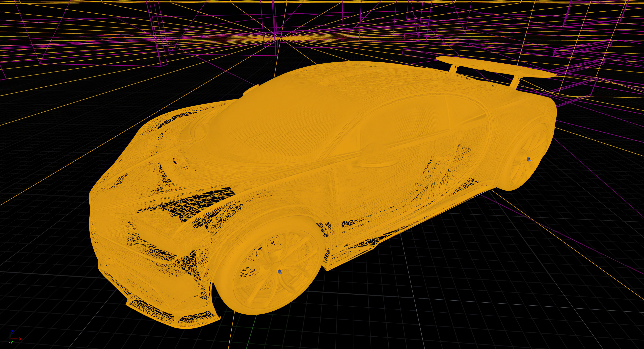Click the blue Z axis label of the orientation gizmo
Viewport: 644px width, 349px height.
[x=12, y=332]
